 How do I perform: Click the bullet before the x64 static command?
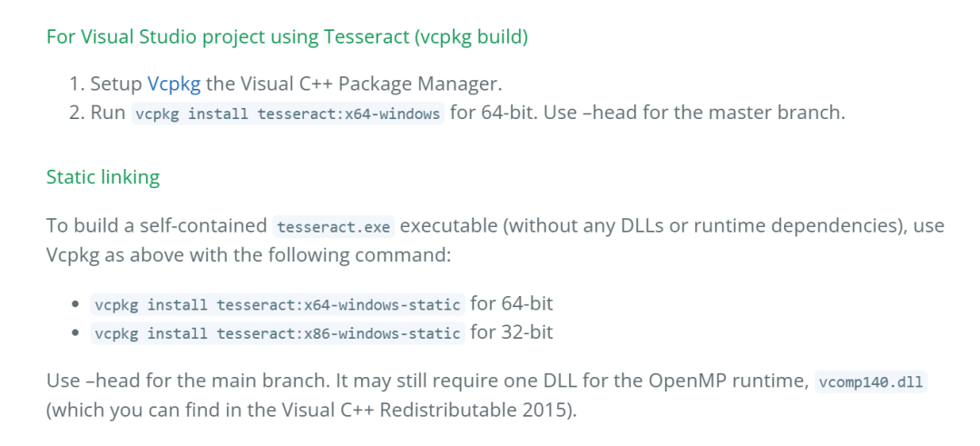[75, 304]
